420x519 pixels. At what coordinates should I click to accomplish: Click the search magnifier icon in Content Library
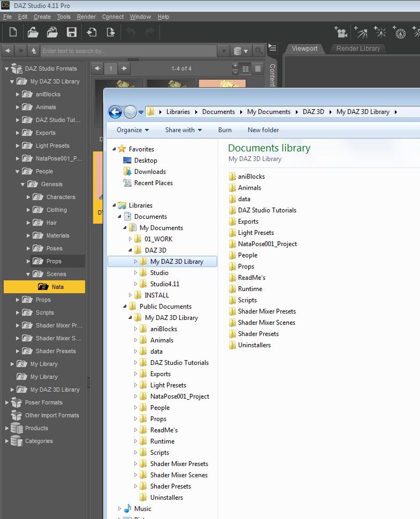(258, 51)
